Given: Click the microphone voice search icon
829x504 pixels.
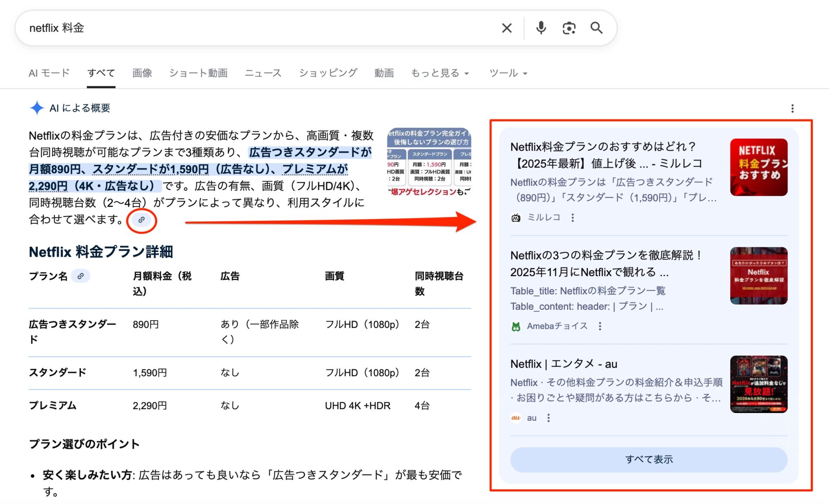Looking at the screenshot, I should [540, 28].
